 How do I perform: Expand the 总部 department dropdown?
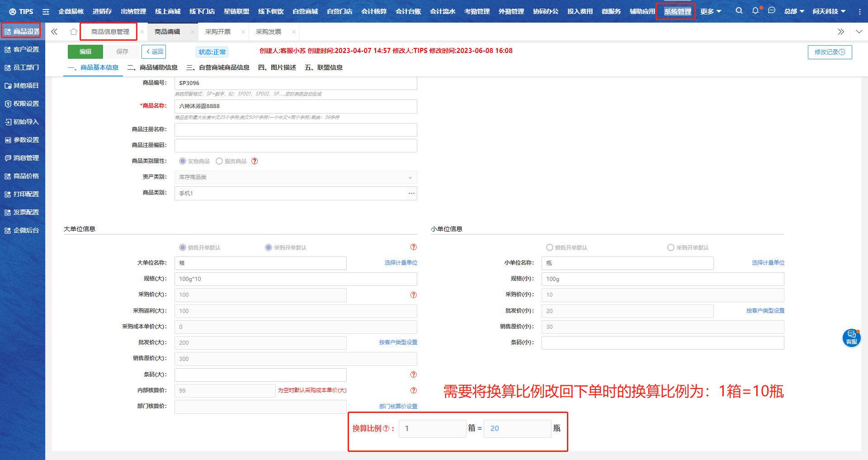pyautogui.click(x=794, y=11)
